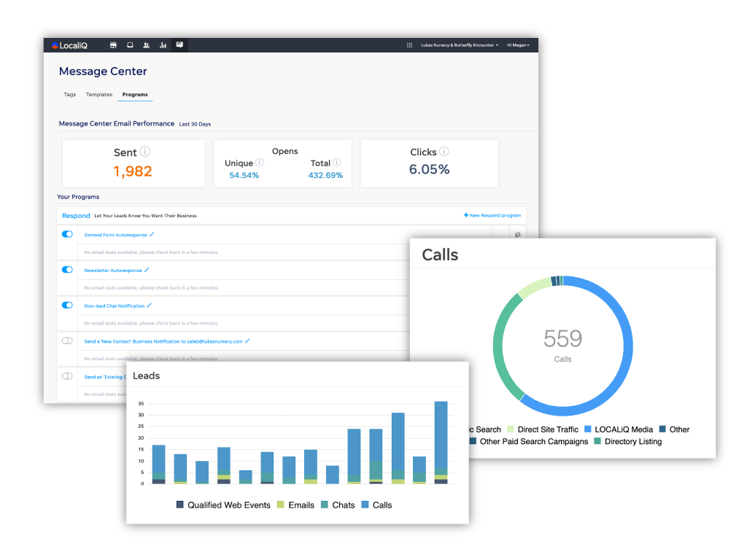Switch to the Tags tab

coord(69,94)
